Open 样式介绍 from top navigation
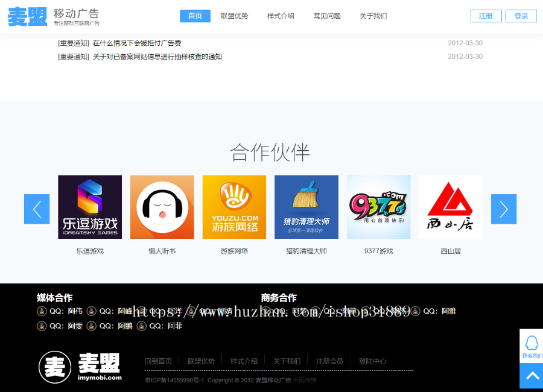Image resolution: width=543 pixels, height=392 pixels. point(281,16)
